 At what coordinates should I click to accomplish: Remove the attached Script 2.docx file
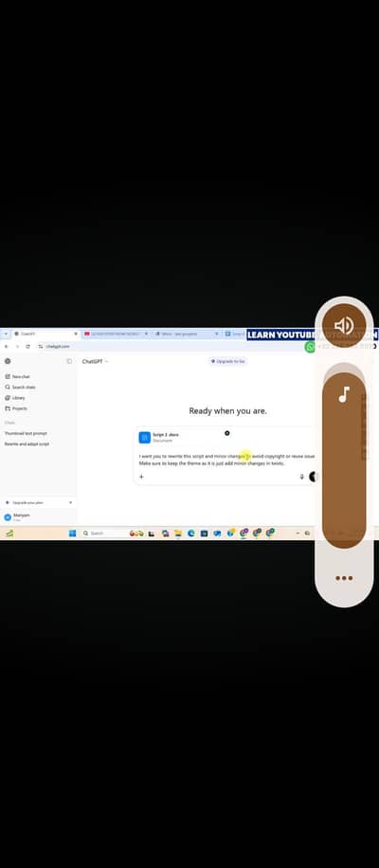(x=226, y=433)
